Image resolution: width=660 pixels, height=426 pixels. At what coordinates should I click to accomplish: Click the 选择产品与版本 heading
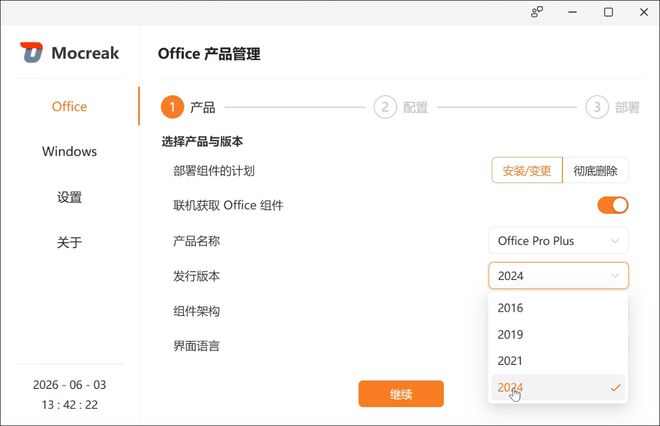(202, 141)
